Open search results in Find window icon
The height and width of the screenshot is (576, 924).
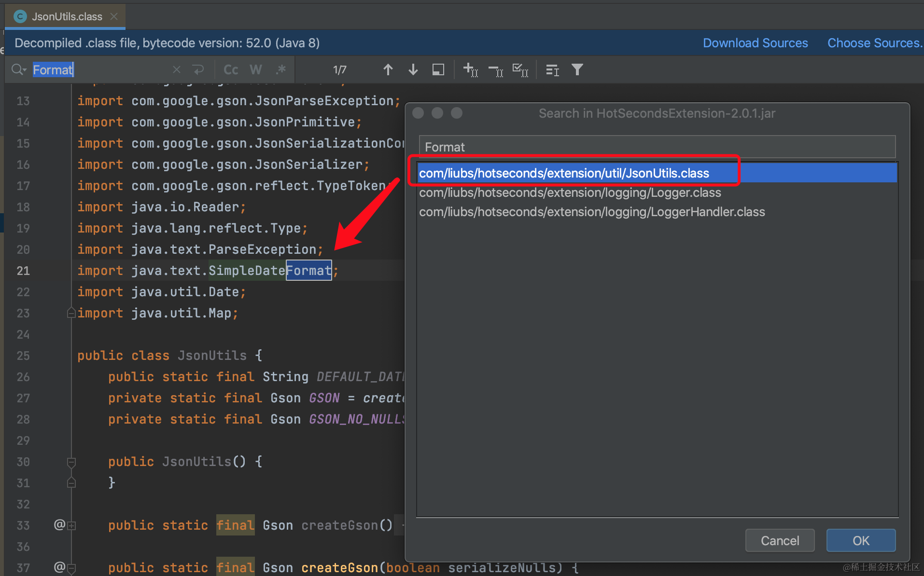coord(552,69)
